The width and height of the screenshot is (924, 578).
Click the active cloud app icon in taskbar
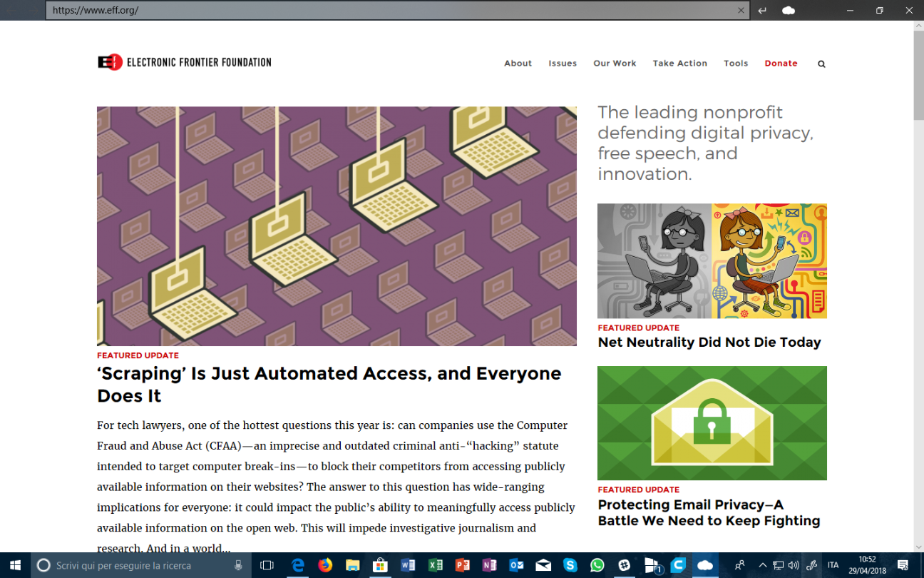pyautogui.click(x=706, y=565)
